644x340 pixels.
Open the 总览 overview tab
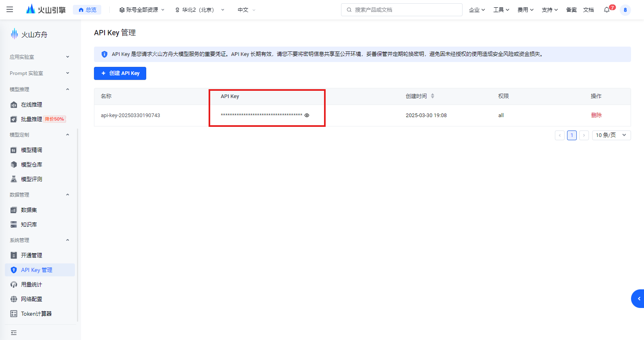point(87,10)
